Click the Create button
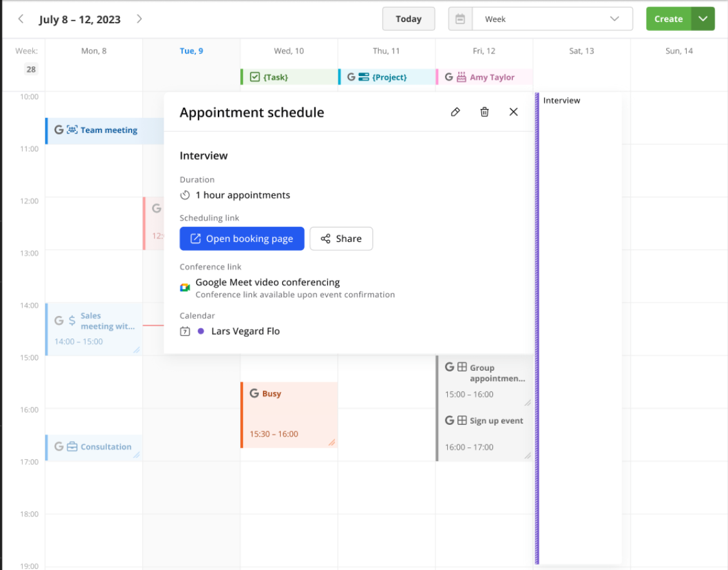This screenshot has width=728, height=570. (668, 19)
